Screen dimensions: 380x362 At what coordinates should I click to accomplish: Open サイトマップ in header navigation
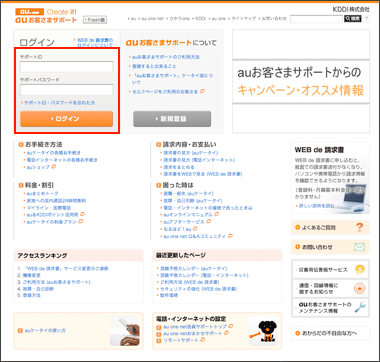pos(243,19)
